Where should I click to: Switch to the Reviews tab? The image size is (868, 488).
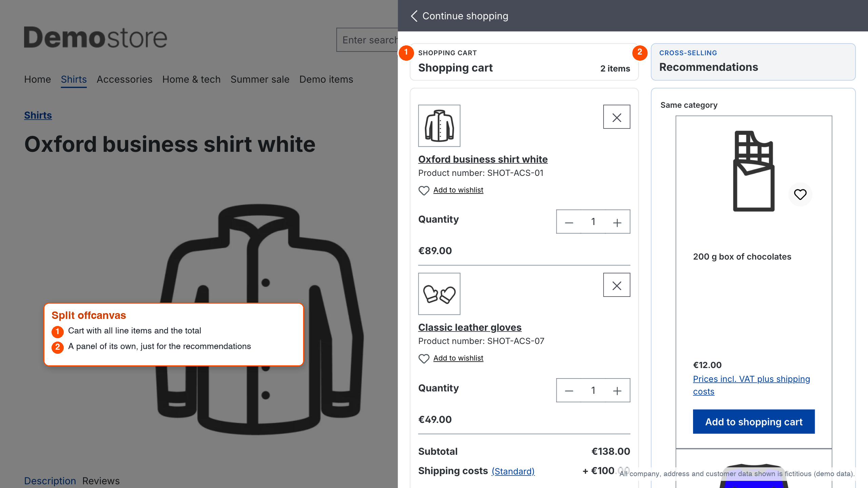click(x=101, y=481)
